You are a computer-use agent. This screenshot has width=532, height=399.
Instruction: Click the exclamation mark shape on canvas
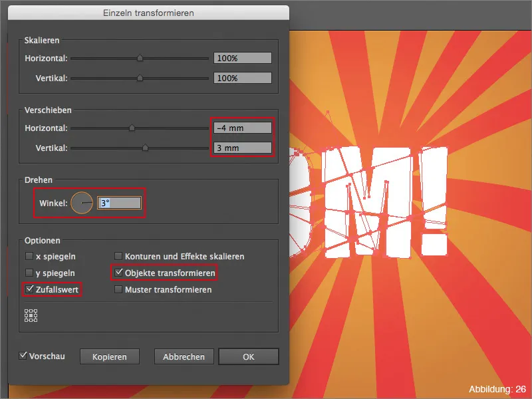[x=434, y=201]
